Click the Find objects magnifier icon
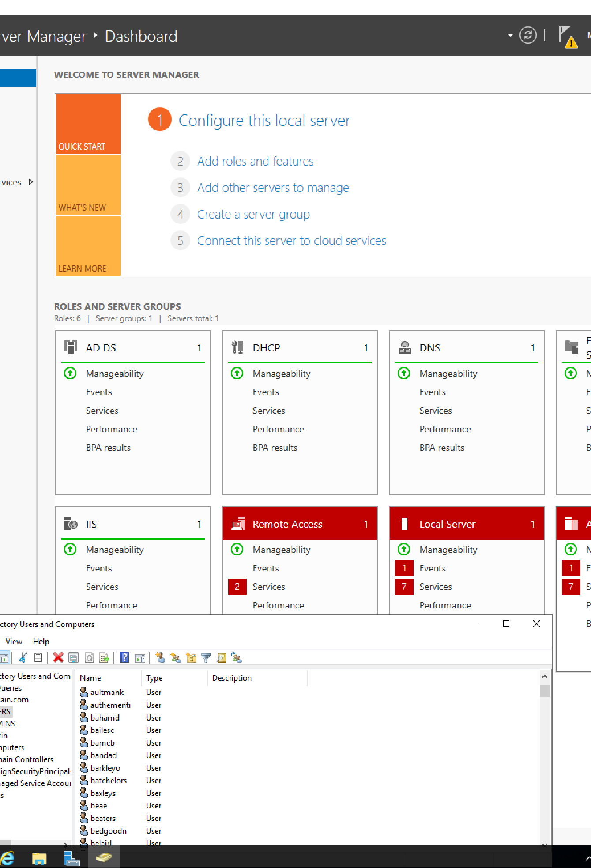The width and height of the screenshot is (591, 868). coord(222,658)
